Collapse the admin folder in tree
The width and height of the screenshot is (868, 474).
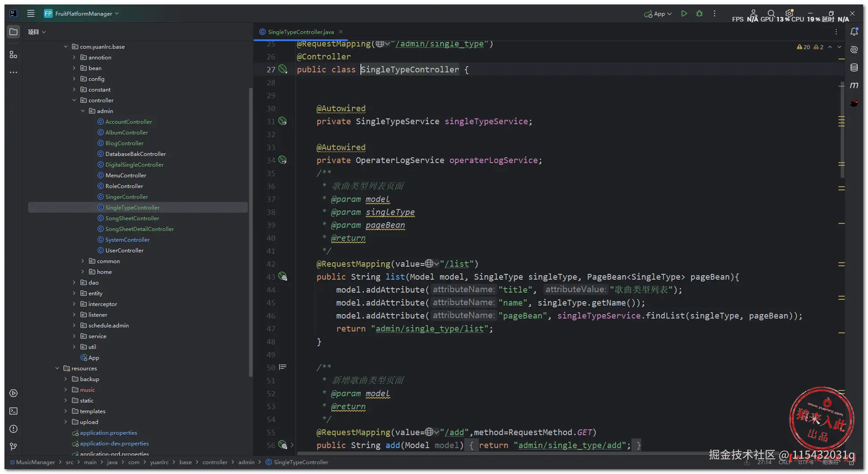pyautogui.click(x=83, y=111)
